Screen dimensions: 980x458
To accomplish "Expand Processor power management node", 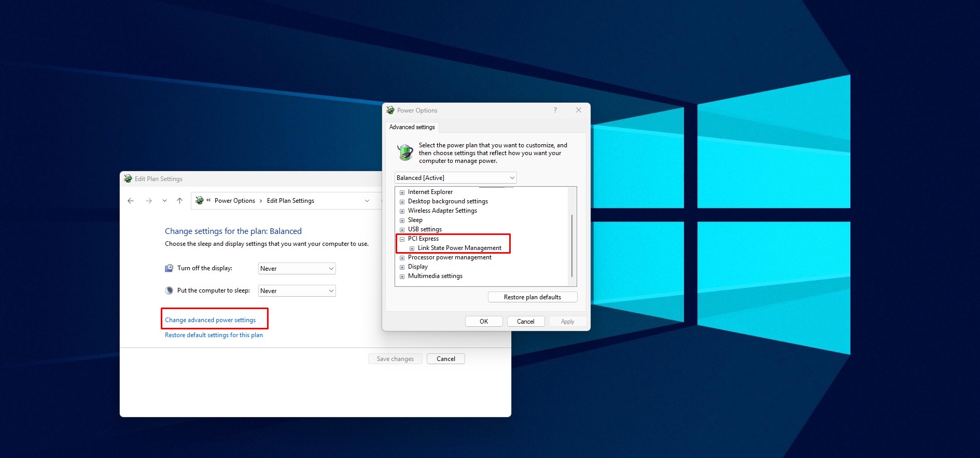I will click(402, 258).
